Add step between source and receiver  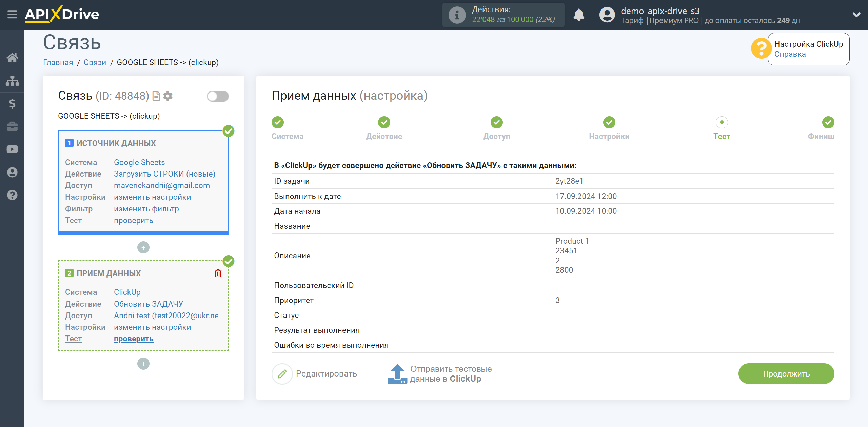click(x=143, y=248)
